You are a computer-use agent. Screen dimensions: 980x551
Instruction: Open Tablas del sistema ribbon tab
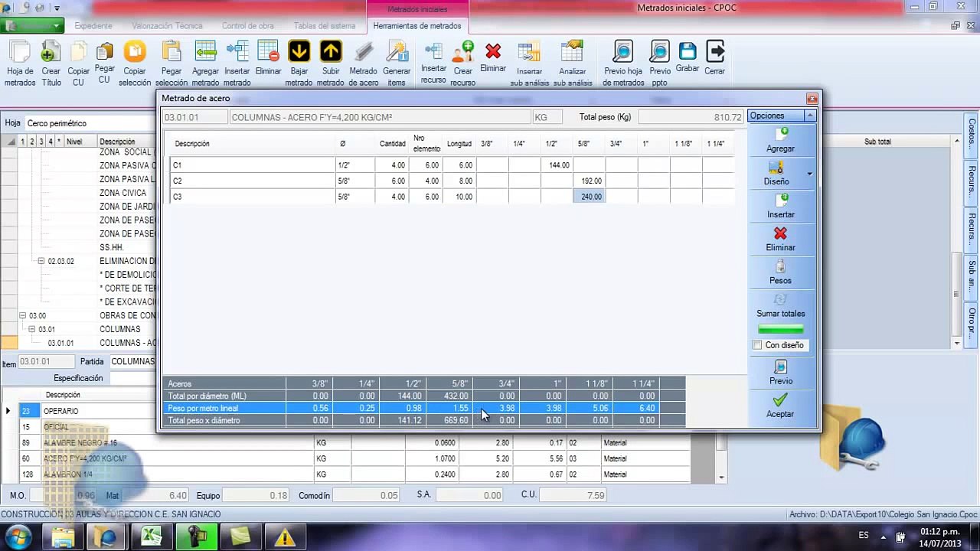point(325,26)
